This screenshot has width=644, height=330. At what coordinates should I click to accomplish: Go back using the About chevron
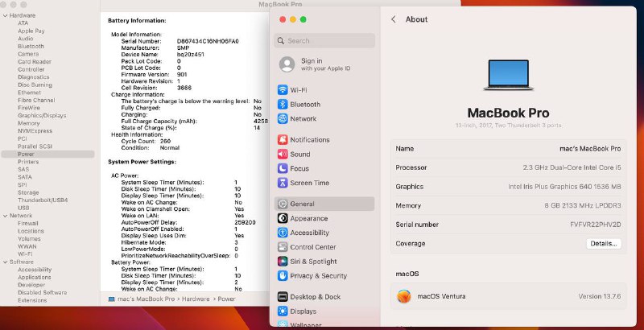click(394, 19)
